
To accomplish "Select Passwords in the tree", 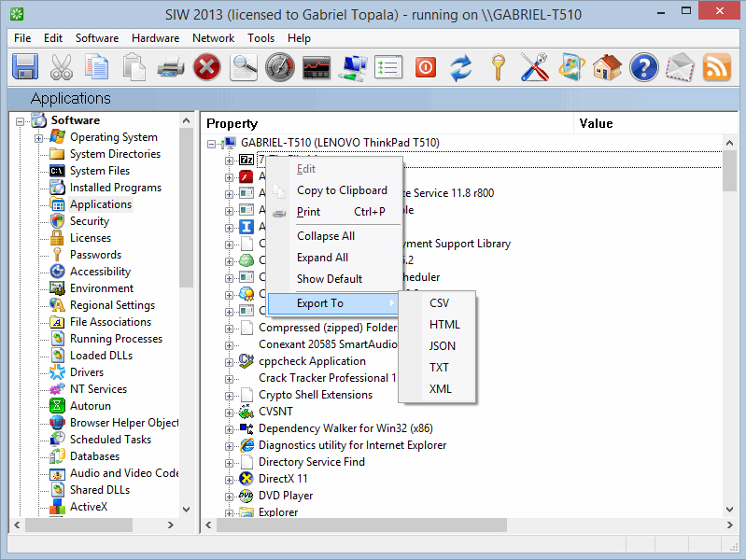I will [x=95, y=255].
